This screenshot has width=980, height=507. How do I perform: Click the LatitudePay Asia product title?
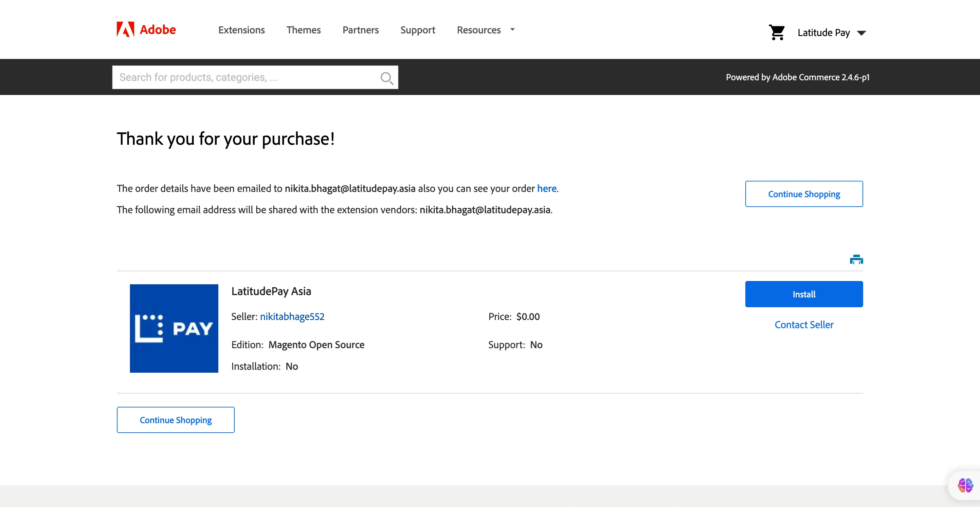click(271, 291)
